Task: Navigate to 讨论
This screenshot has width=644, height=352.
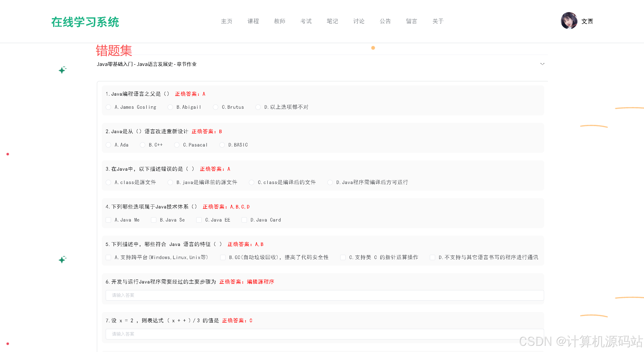Action: coord(359,21)
